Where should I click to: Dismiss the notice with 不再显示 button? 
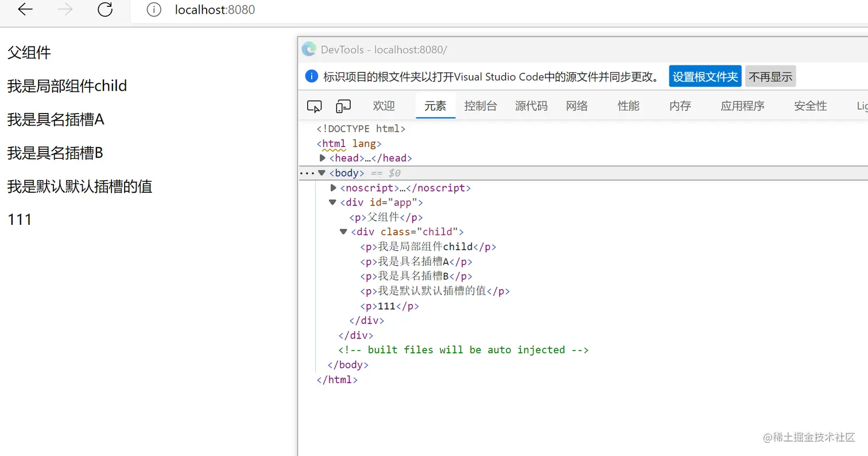pos(770,76)
